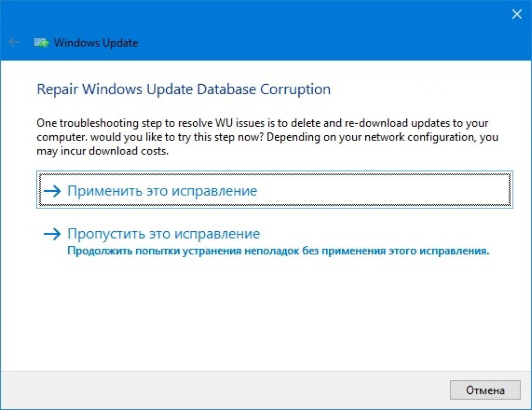Click the line starting computer. would you like

[268, 138]
